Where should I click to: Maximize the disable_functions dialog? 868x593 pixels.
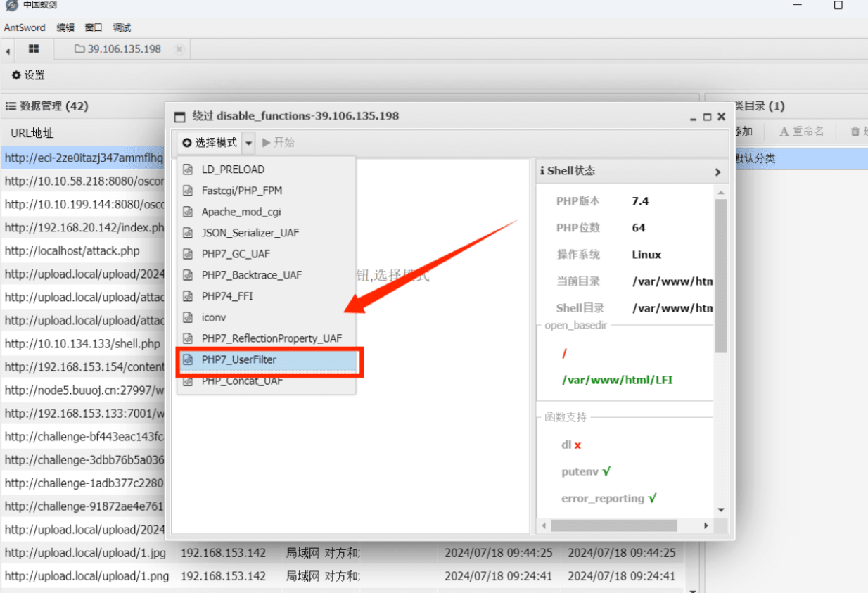pyautogui.click(x=708, y=117)
